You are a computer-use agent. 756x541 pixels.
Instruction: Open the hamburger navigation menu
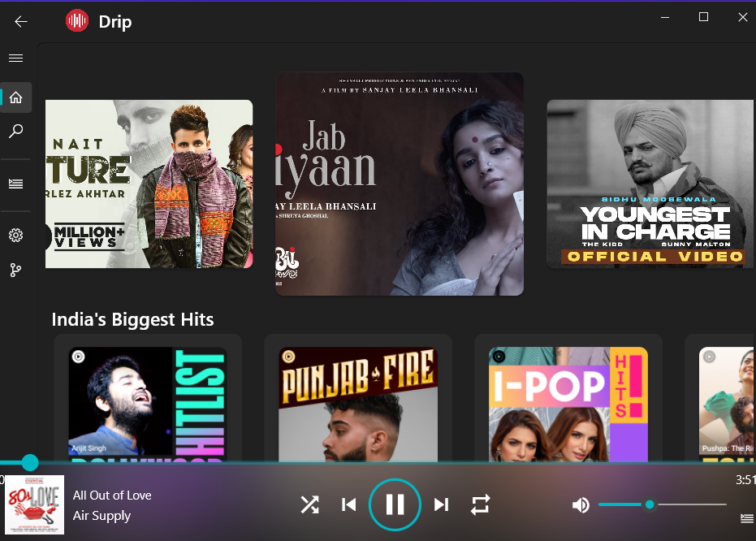point(16,58)
